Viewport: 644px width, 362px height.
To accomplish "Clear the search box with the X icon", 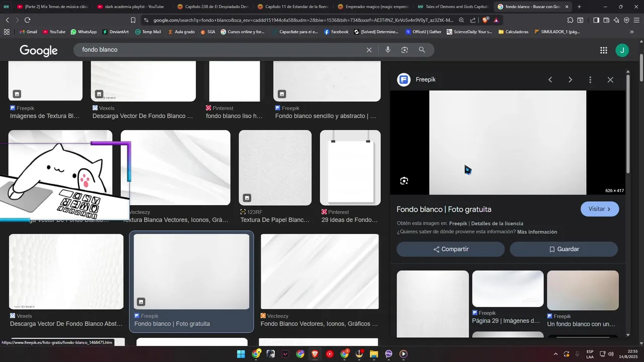I will coord(369,50).
